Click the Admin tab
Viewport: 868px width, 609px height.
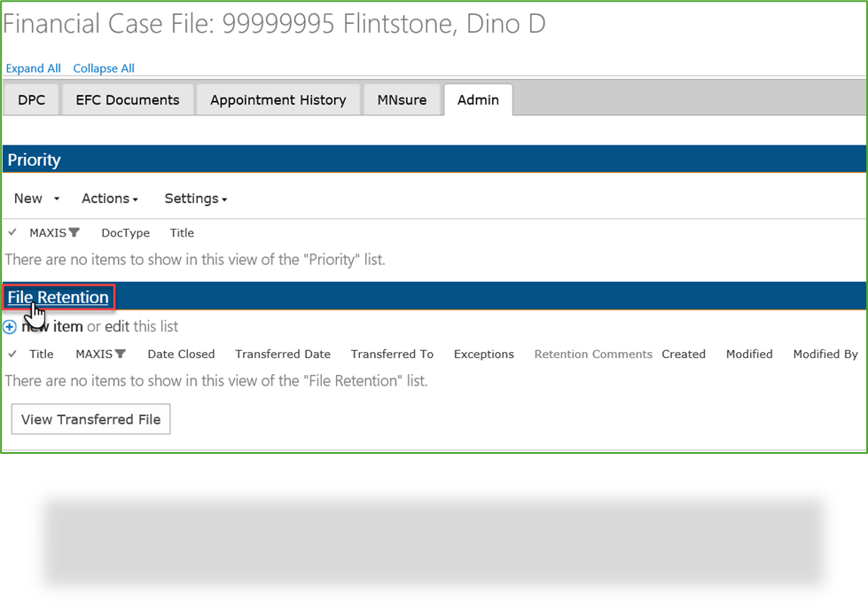pos(478,100)
